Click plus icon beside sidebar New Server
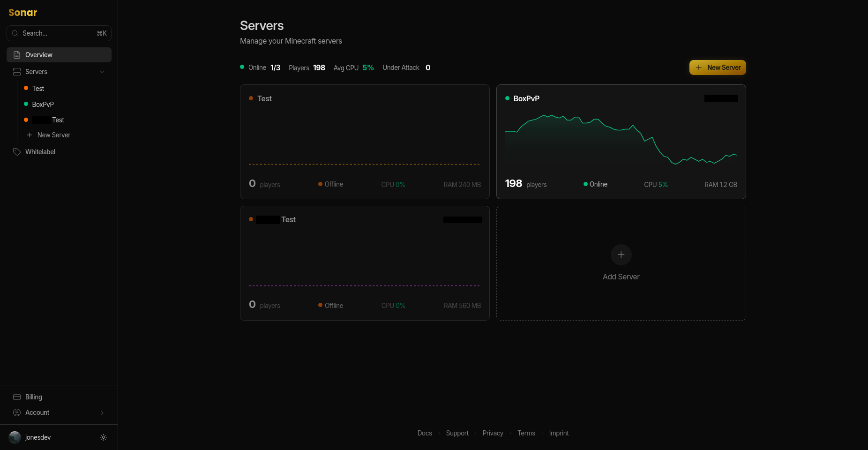The width and height of the screenshot is (868, 450). (x=30, y=135)
